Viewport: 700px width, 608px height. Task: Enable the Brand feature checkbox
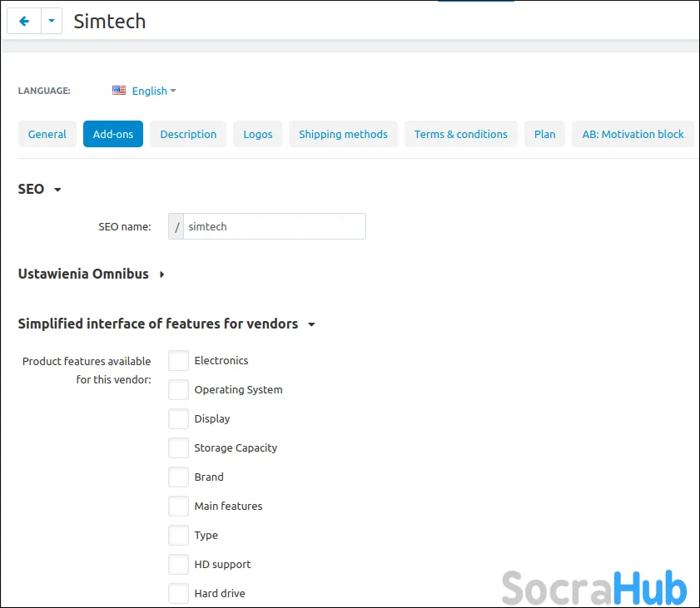pos(178,477)
